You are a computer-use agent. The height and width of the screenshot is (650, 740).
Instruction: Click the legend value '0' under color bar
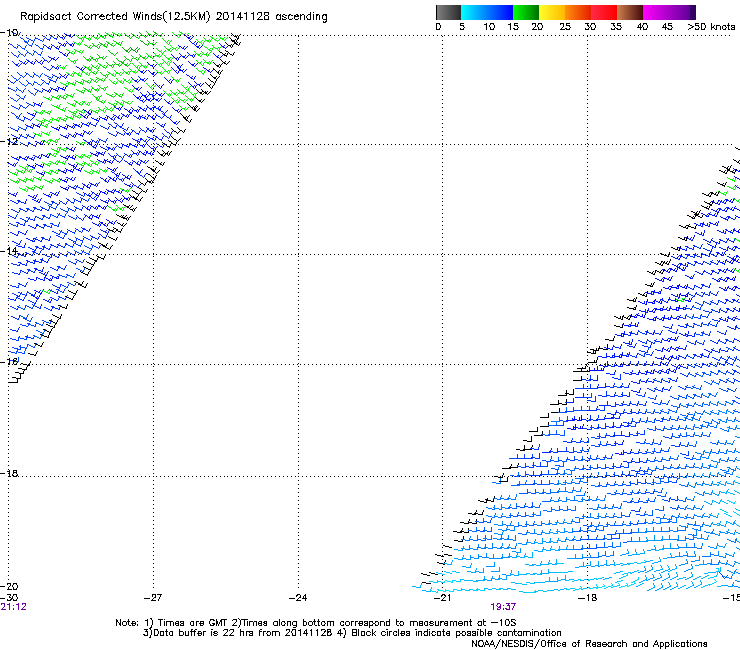tap(438, 27)
